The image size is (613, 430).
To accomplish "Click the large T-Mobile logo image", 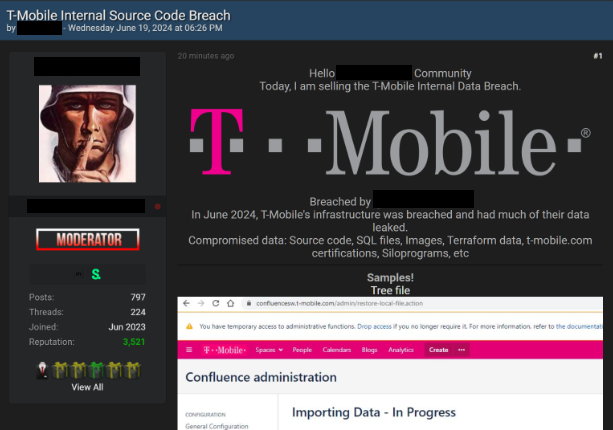I will coord(390,142).
